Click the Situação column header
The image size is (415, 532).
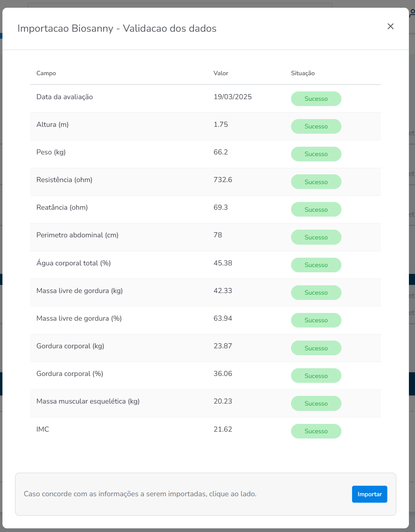(303, 73)
